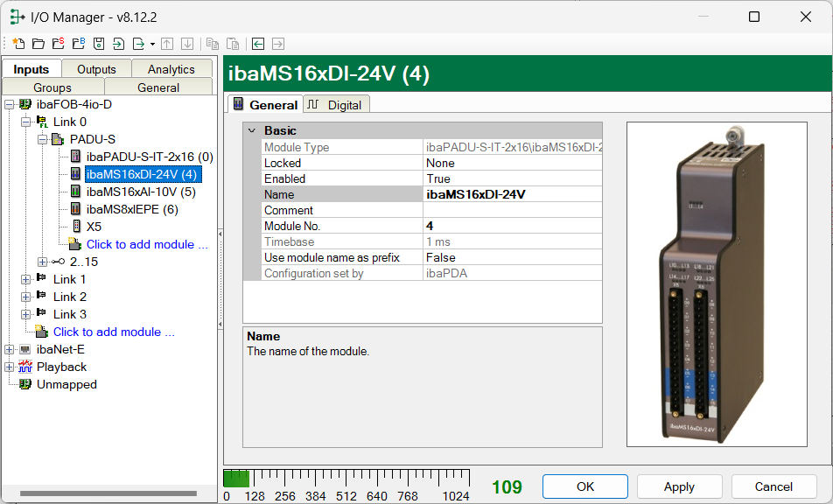833x504 pixels.
Task: Open the export button's dropdown arrow
Action: [x=152, y=44]
